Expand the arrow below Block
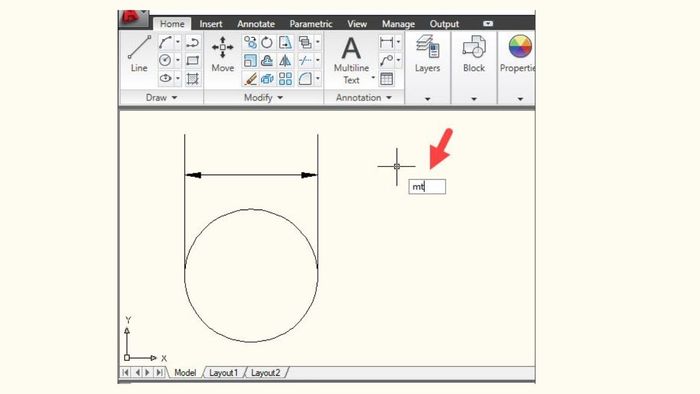 coord(474,99)
